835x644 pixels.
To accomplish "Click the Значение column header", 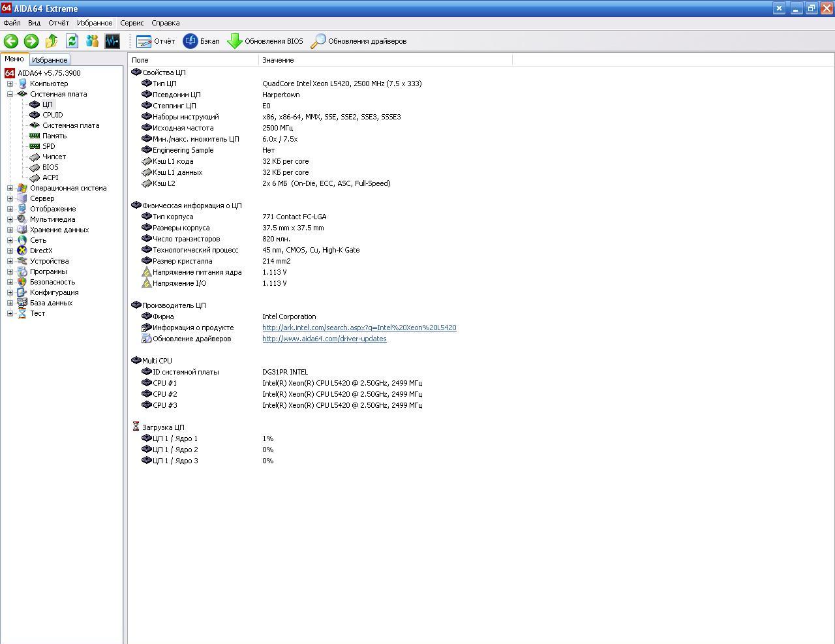I will (x=386, y=60).
